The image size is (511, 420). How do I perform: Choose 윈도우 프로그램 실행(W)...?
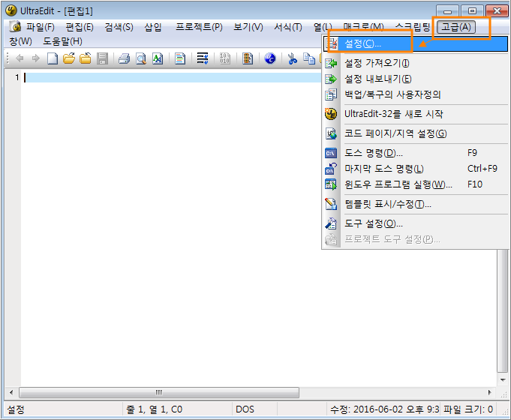click(416, 184)
